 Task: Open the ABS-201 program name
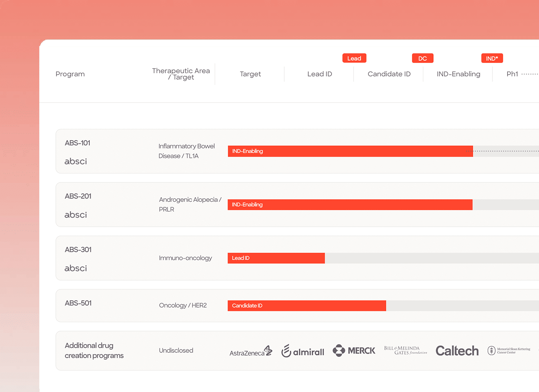pos(78,196)
